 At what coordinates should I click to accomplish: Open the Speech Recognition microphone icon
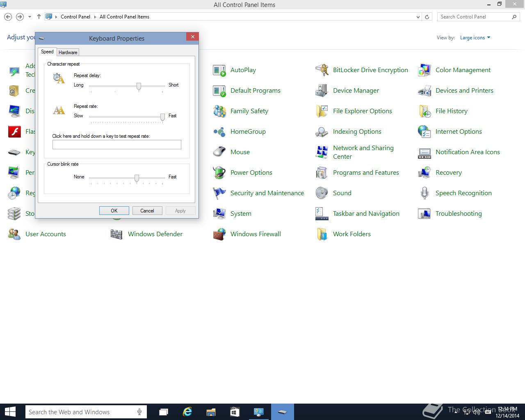(425, 193)
